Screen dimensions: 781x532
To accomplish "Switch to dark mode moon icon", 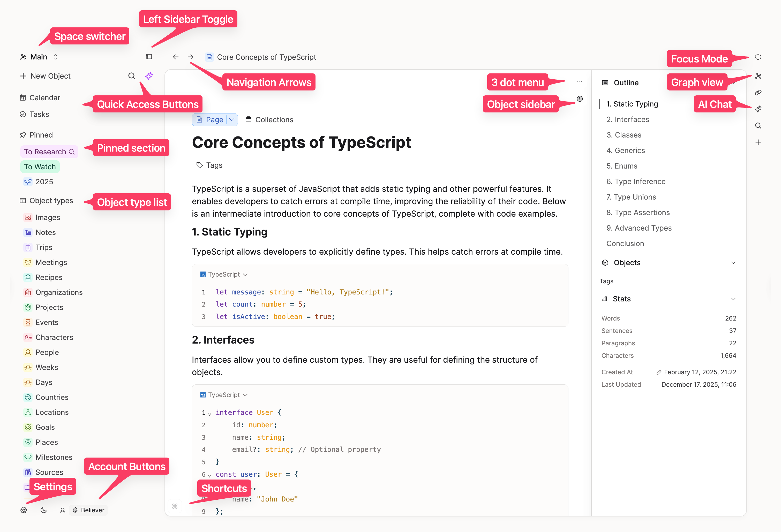I will tap(43, 510).
